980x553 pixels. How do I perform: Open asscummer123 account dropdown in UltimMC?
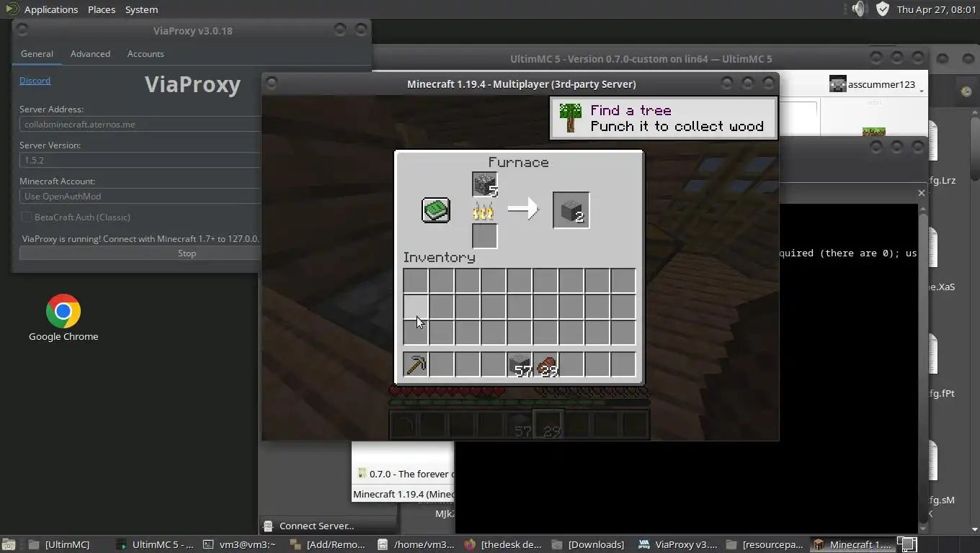876,84
